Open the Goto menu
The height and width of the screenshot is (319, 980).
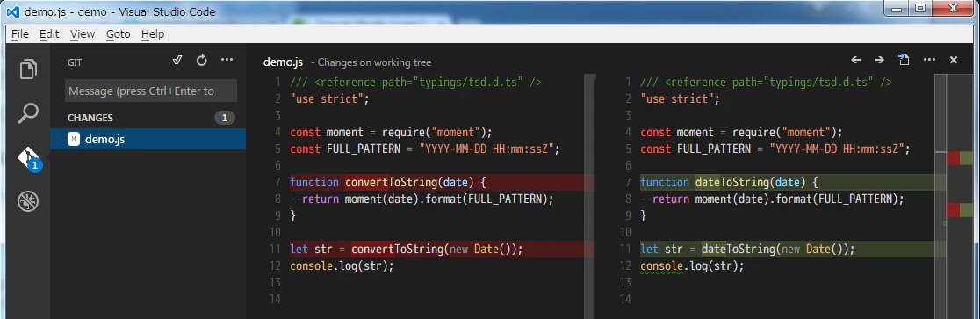tap(119, 34)
